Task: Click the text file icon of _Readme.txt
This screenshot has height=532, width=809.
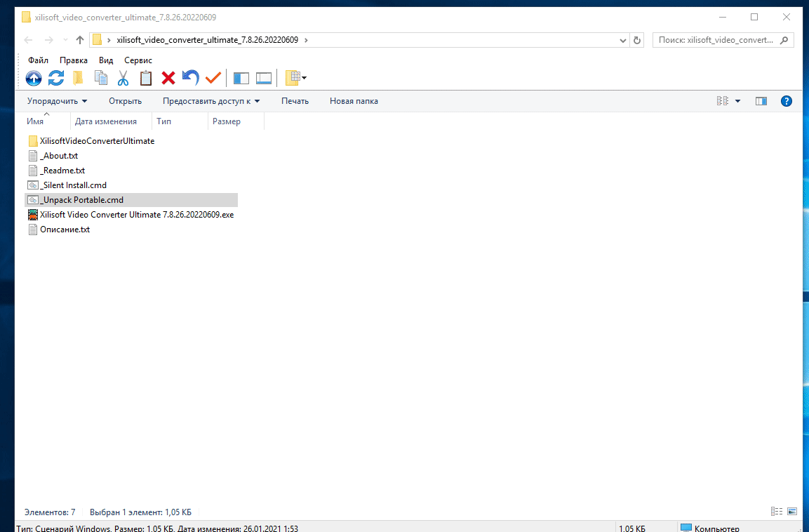Action: coord(33,171)
